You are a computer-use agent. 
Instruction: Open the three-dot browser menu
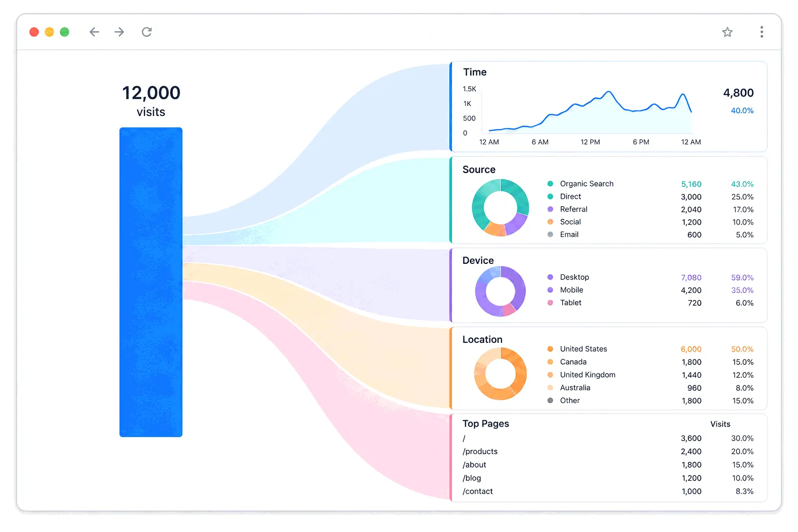[x=762, y=32]
